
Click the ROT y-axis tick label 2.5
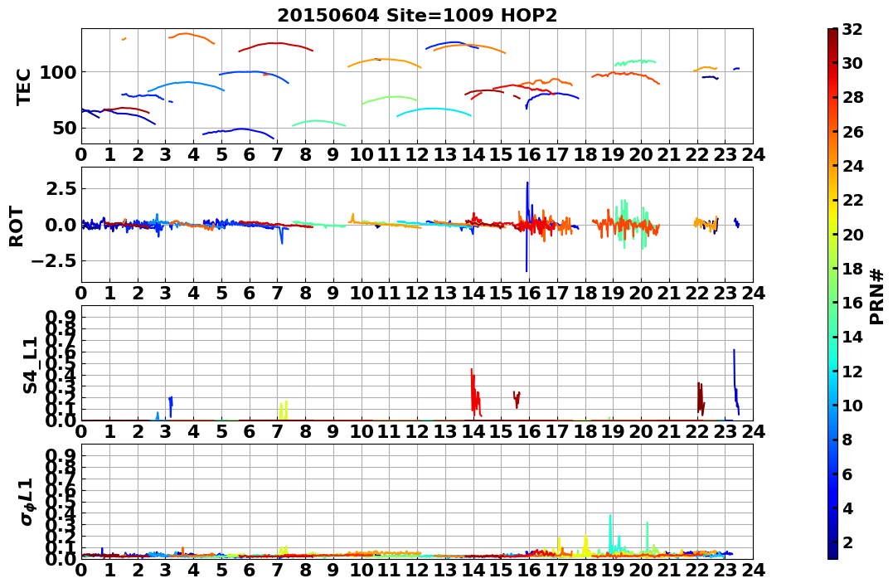[x=59, y=188]
